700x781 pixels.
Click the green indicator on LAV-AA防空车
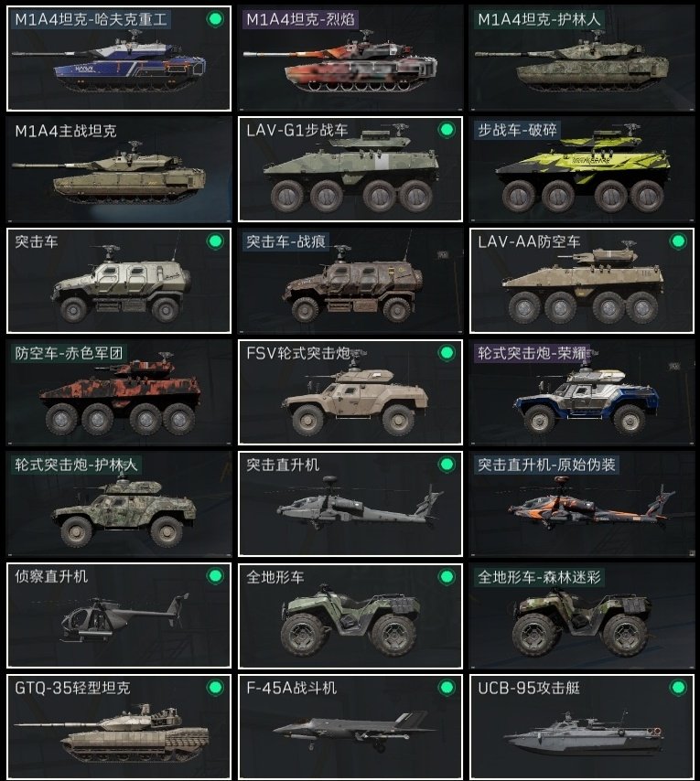(678, 241)
